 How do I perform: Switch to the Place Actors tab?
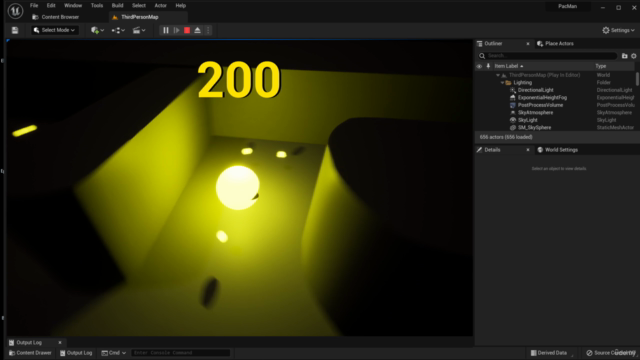(x=556, y=44)
